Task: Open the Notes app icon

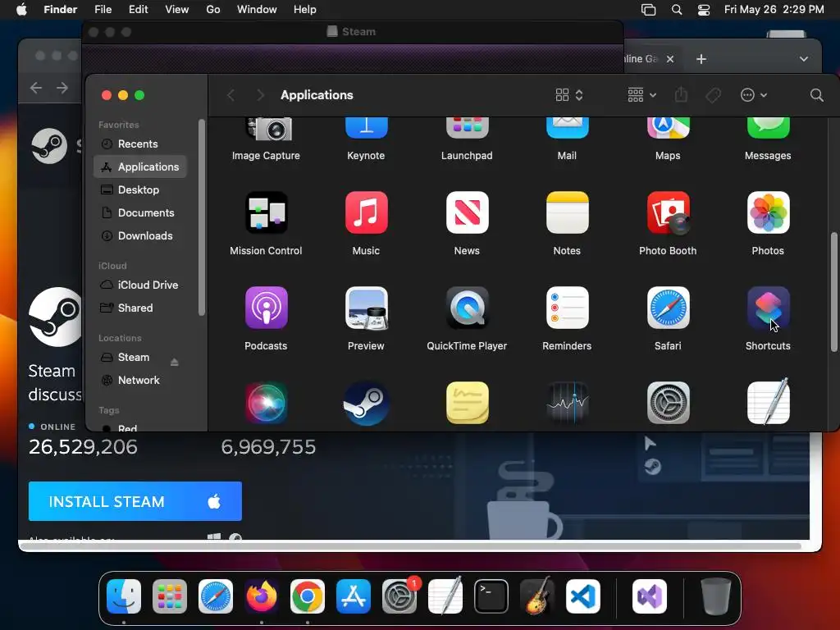Action: [x=568, y=212]
